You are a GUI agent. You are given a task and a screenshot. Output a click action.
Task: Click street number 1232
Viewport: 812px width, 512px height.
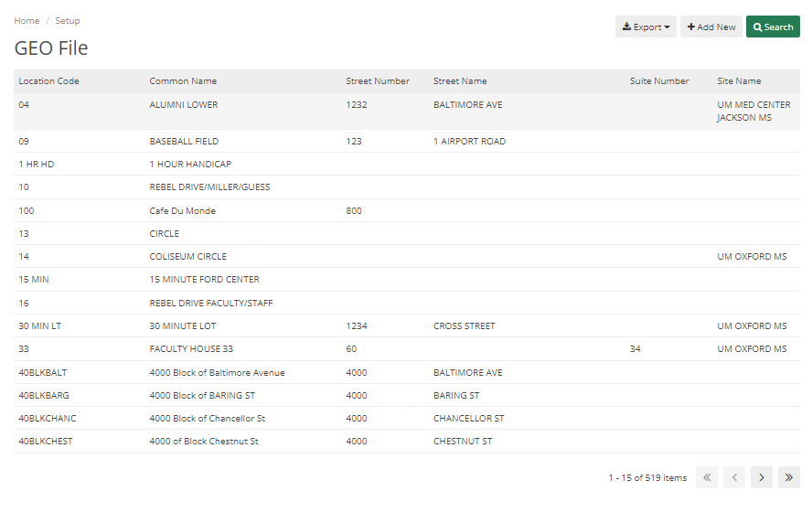[357, 104]
